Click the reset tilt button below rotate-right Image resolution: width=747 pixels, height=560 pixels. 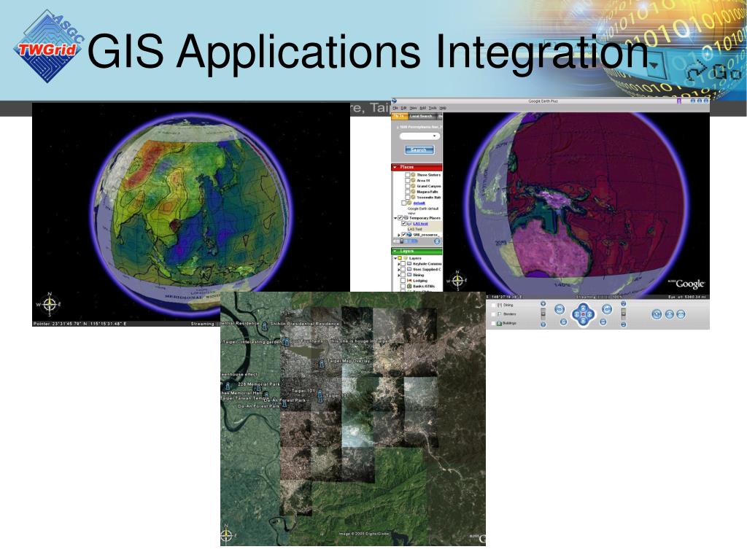coord(603,322)
